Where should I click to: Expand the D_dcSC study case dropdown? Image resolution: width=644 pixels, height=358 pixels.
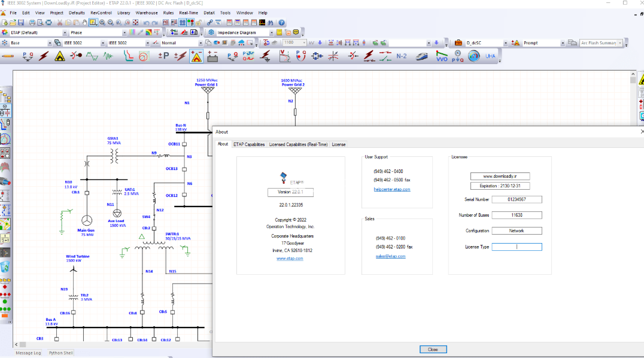(x=506, y=43)
